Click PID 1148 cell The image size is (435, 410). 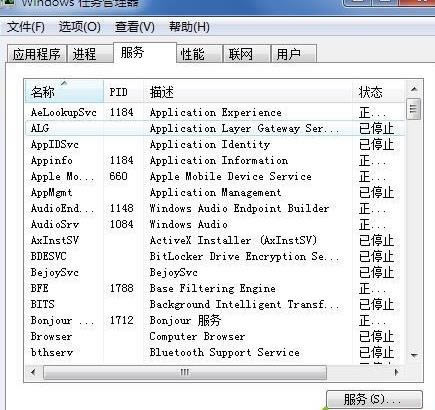[x=122, y=208]
